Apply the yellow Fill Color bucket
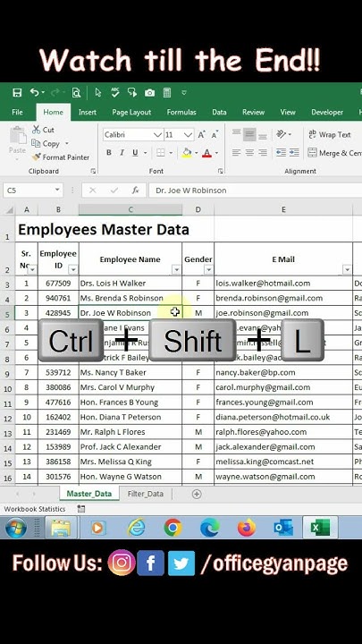362x644 pixels. tap(187, 153)
